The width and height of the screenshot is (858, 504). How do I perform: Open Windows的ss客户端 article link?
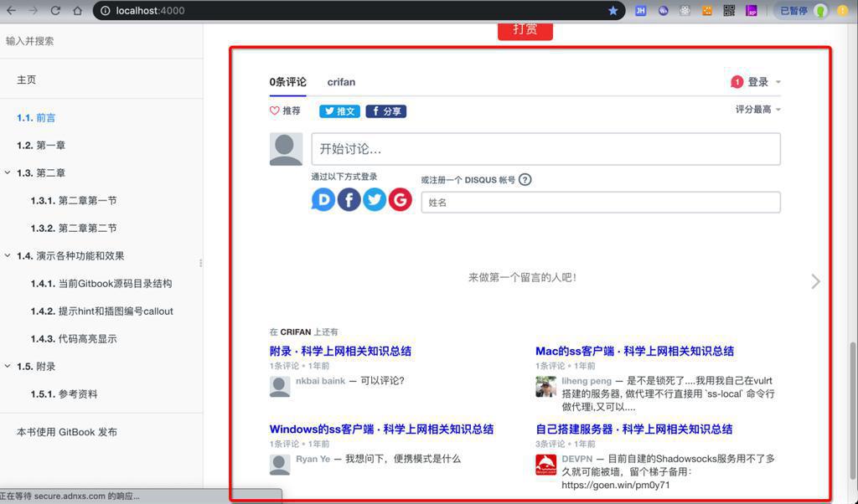click(x=381, y=429)
